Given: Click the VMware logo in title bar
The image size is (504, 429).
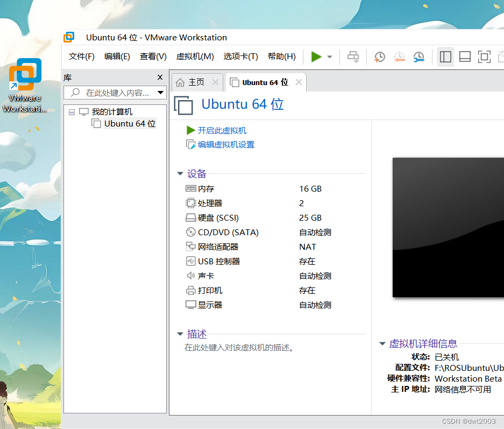Looking at the screenshot, I should (x=69, y=37).
